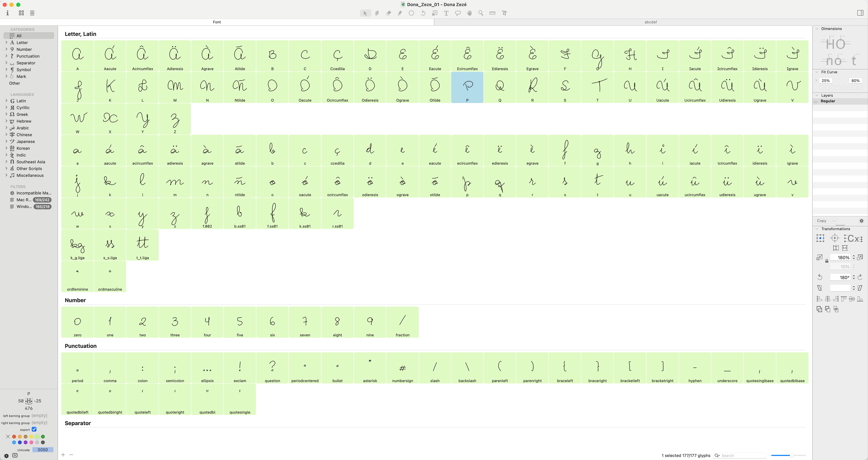The width and height of the screenshot is (868, 460).
Task: Rotate counterclockwise by 180°
Action: pos(820,277)
